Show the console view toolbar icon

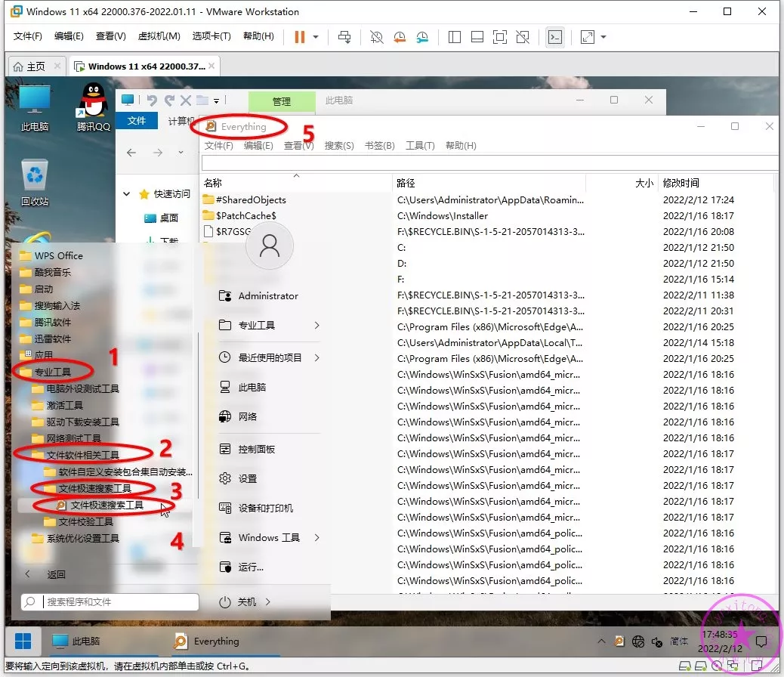tap(555, 37)
